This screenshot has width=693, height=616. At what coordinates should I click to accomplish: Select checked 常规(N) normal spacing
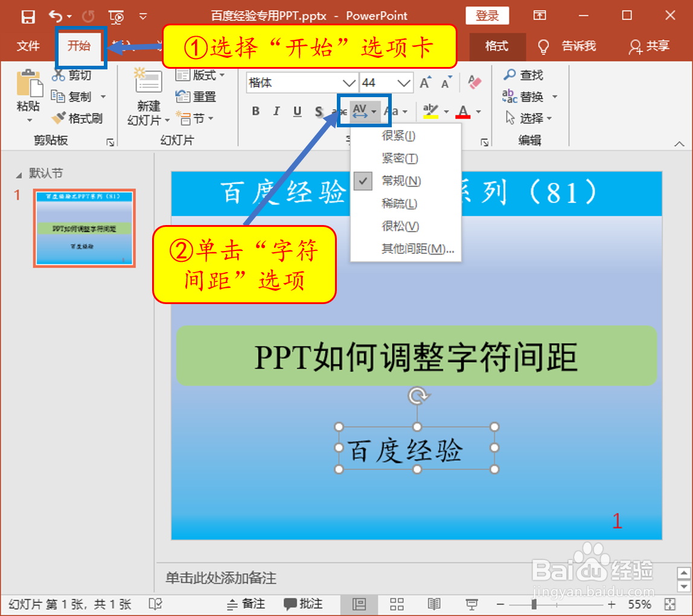(x=406, y=180)
